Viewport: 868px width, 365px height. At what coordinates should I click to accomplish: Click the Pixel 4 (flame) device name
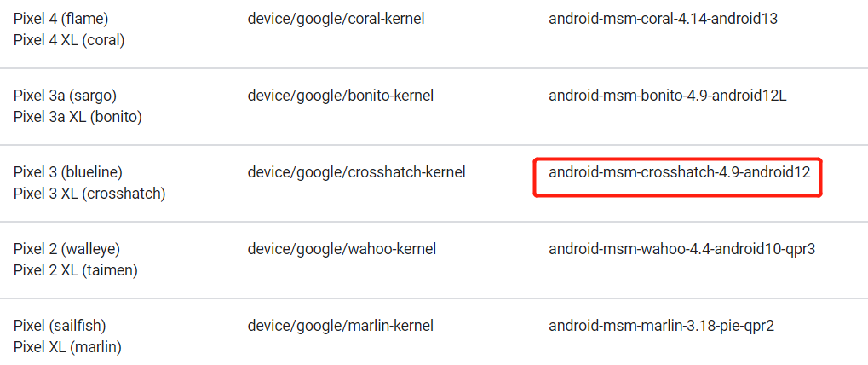[60, 18]
